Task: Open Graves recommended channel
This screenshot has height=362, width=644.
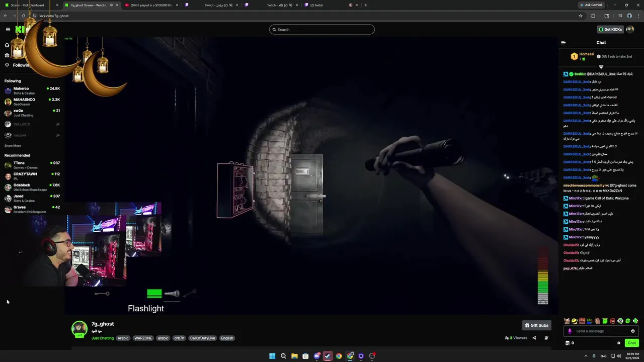Action: pos(32,210)
